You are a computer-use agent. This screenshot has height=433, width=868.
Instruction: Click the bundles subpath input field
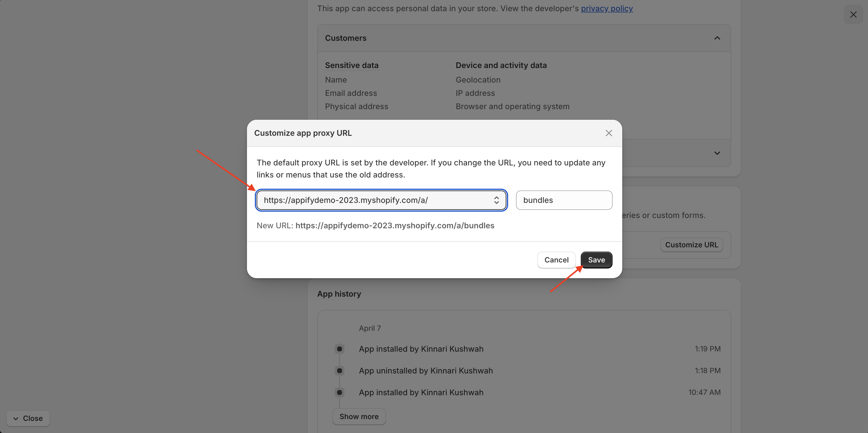pyautogui.click(x=564, y=200)
